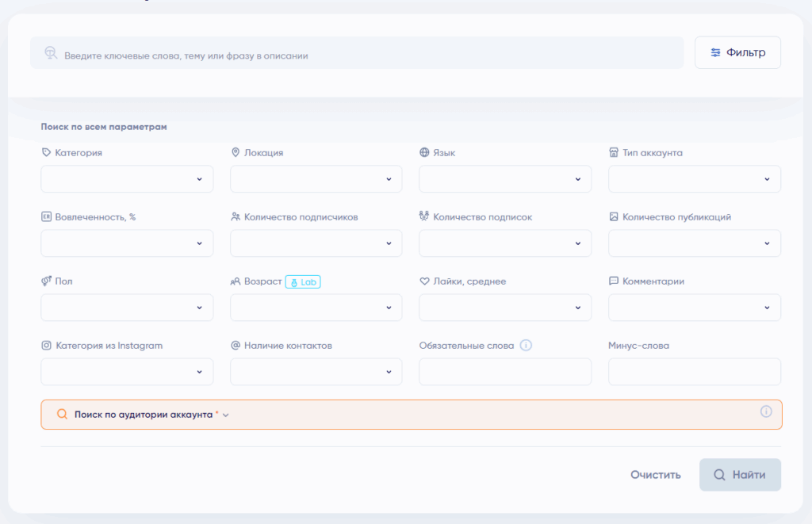Open the Пол dropdown
Screen dimensions: 812x524
(127, 308)
